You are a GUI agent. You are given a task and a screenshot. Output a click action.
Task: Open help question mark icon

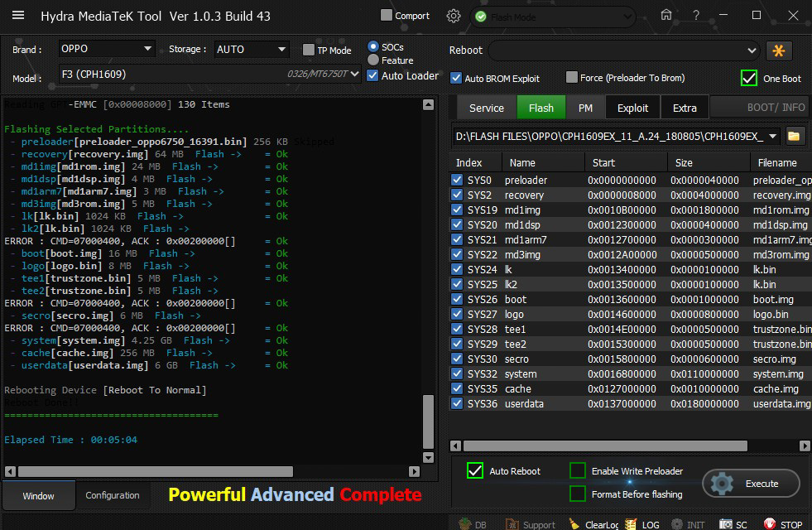pyautogui.click(x=696, y=16)
